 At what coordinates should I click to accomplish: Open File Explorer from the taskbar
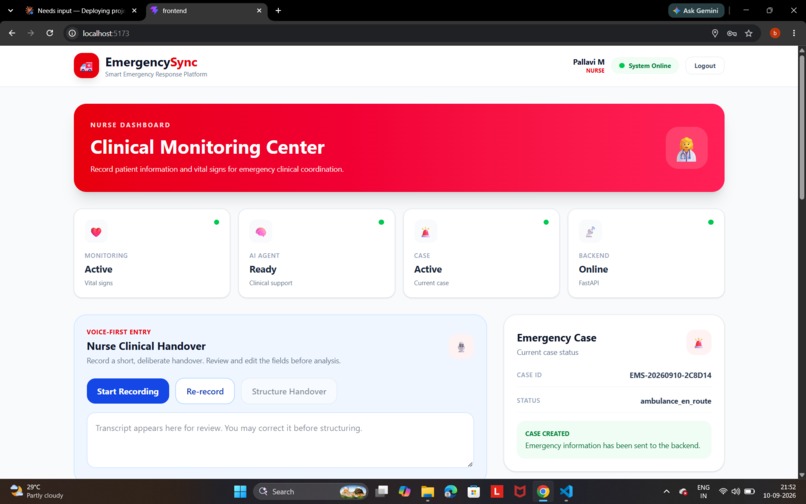point(427,492)
